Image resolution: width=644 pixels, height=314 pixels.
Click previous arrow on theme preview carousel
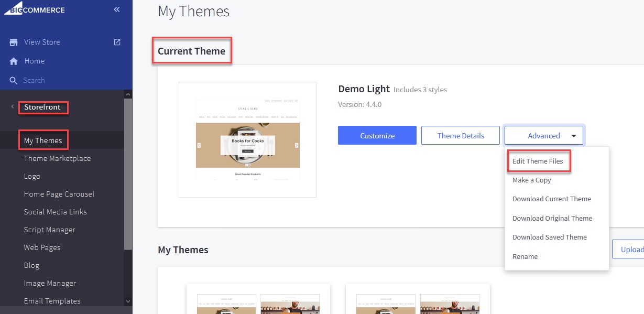pos(199,145)
